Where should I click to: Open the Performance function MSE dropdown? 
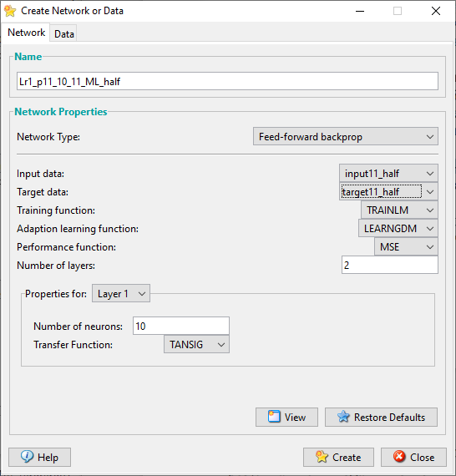pyautogui.click(x=406, y=247)
